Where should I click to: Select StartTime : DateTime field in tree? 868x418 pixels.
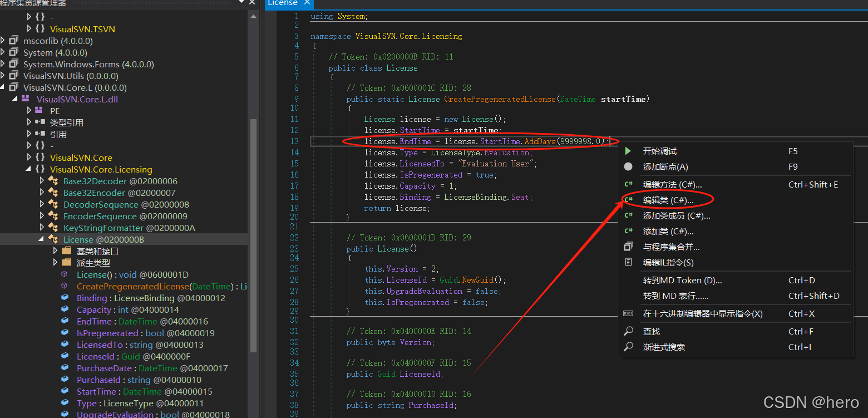(x=145, y=391)
